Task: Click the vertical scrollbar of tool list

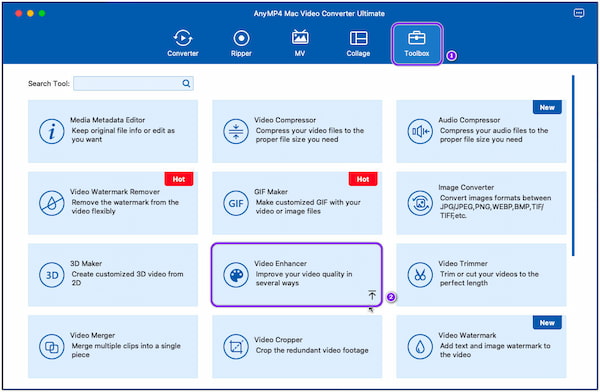Action: [573, 165]
